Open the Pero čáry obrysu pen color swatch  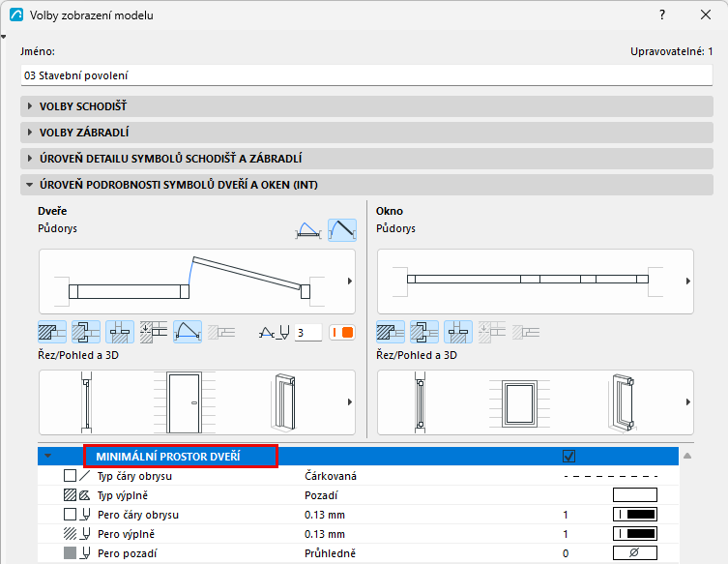(x=634, y=515)
